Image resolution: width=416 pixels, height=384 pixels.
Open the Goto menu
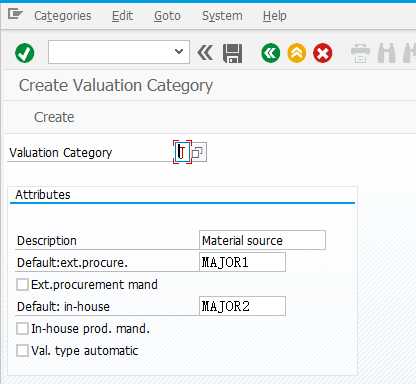pyautogui.click(x=167, y=16)
